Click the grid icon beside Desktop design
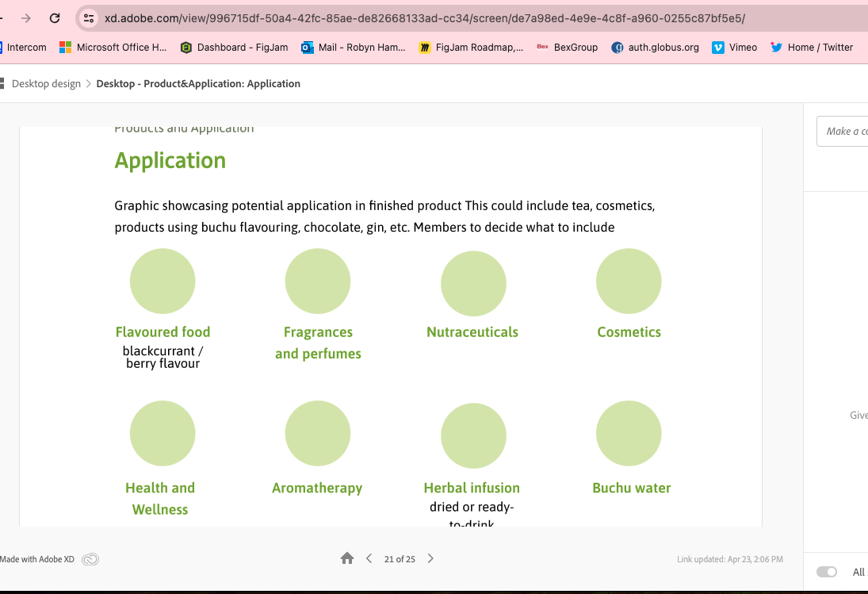Image resolution: width=868 pixels, height=594 pixels. (2, 83)
